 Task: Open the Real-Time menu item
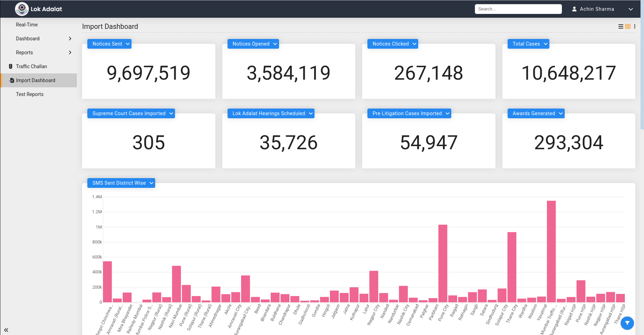[27, 25]
